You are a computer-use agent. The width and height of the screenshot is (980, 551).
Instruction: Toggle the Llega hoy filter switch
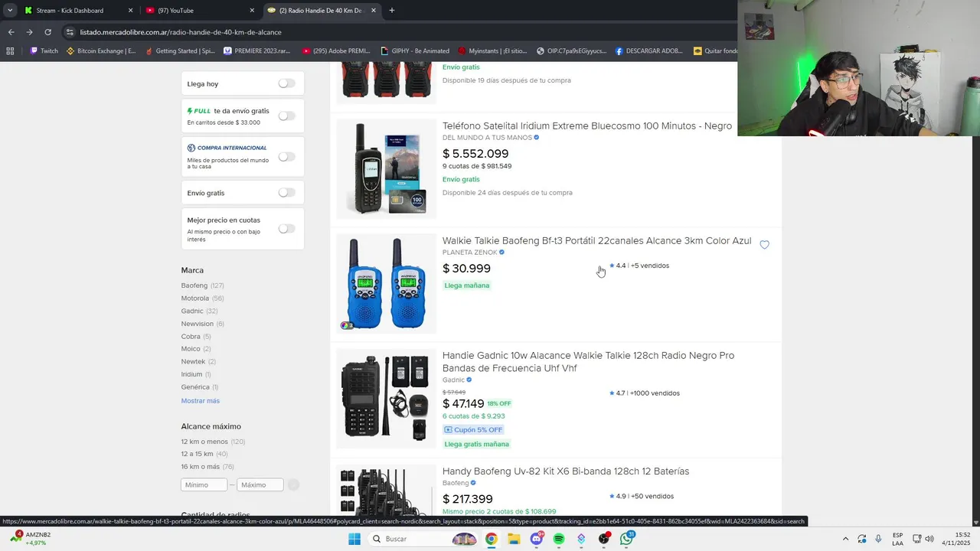pos(286,83)
